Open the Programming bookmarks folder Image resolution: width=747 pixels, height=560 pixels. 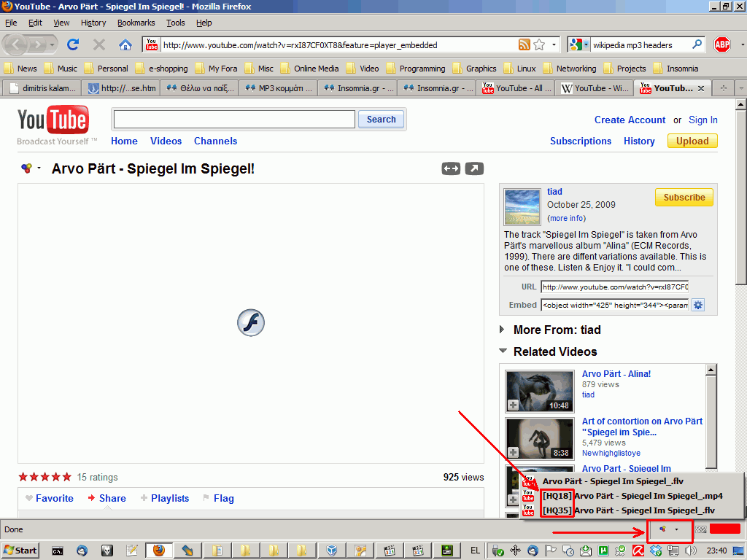[415, 68]
